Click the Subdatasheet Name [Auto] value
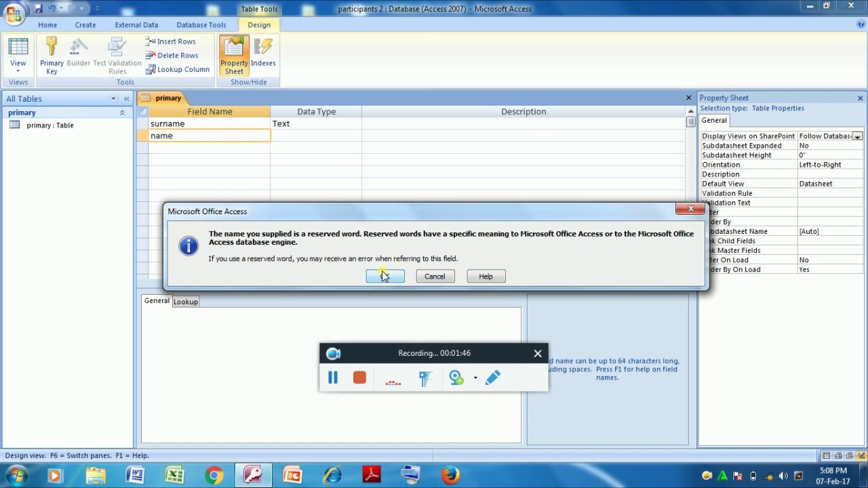This screenshot has width=868, height=488. click(830, 231)
